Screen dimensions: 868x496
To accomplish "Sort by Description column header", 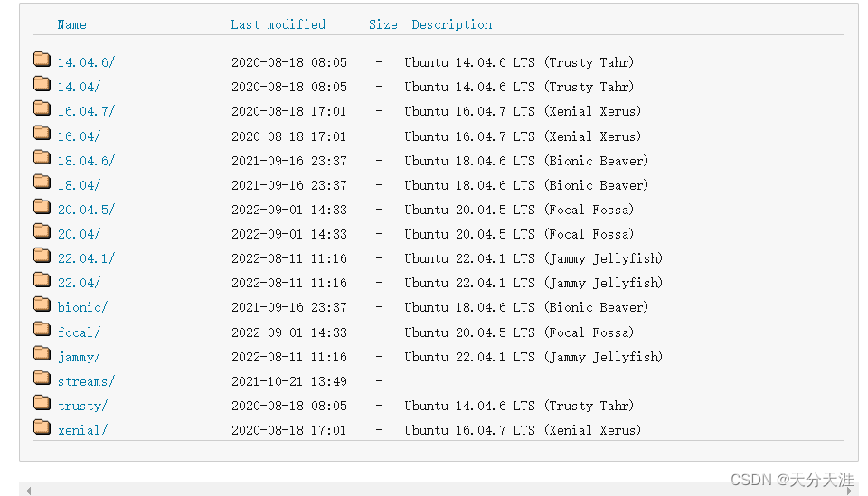I will (x=452, y=25).
